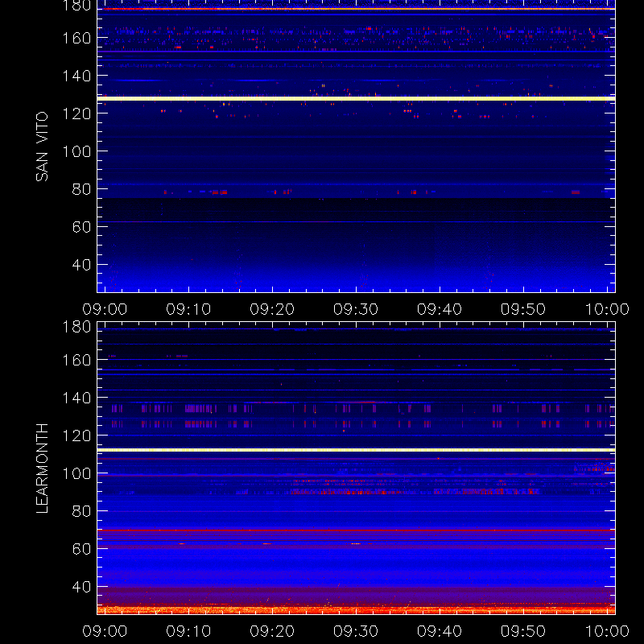Click the 09:50 time label under the Learmonth plot

pos(523,631)
